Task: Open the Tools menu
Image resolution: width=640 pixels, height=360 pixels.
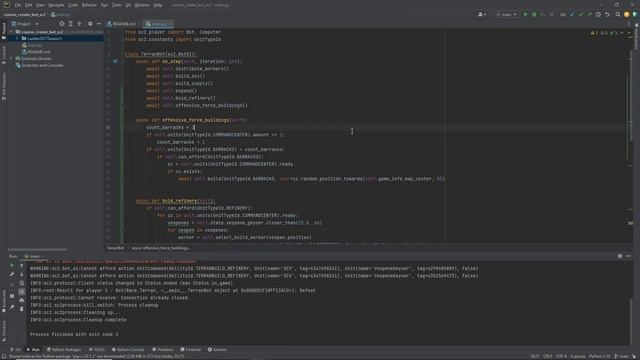Action: (x=117, y=5)
